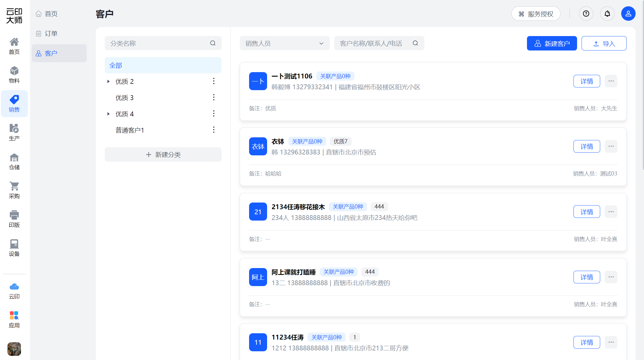Click the 云印大师 logo
This screenshot has height=360, width=644.
click(14, 16)
